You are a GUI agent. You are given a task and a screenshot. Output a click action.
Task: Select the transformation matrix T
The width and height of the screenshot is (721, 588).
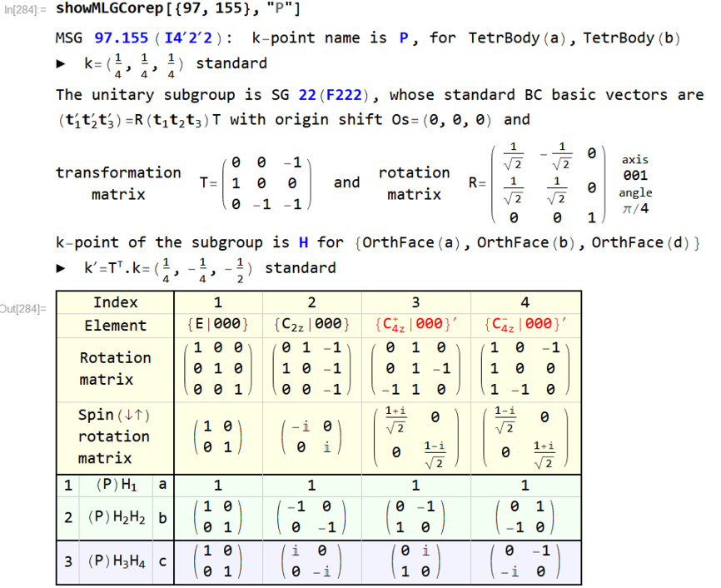point(266,183)
